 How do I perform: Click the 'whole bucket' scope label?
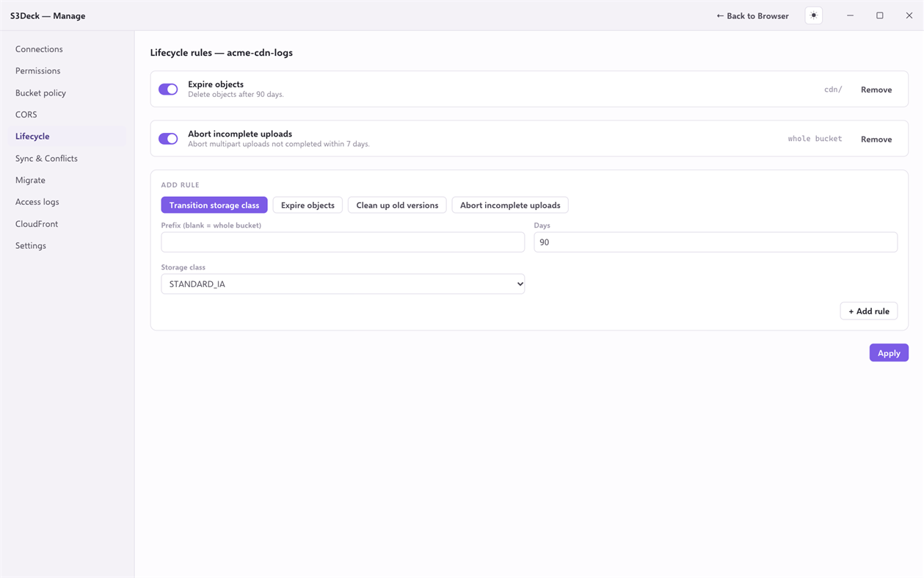[x=815, y=139]
